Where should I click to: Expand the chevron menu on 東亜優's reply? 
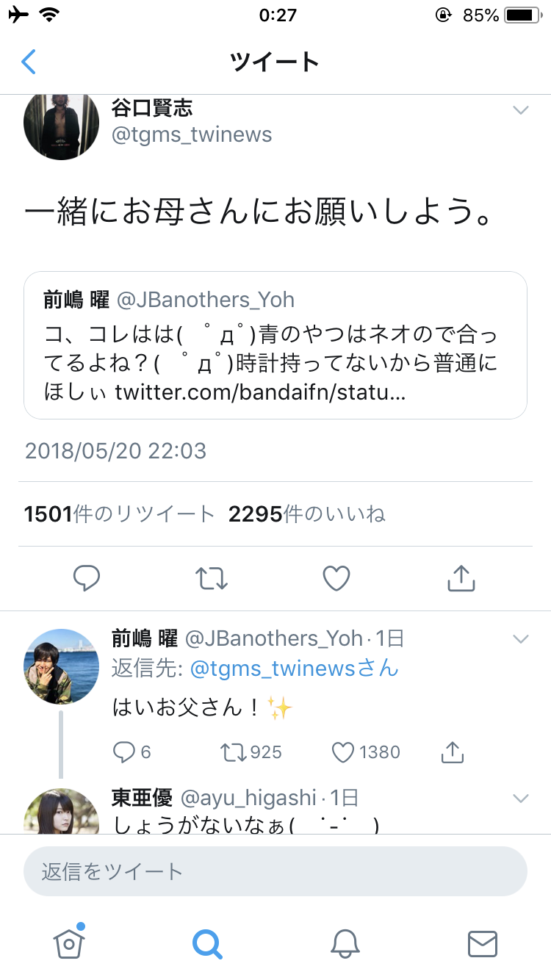[520, 799]
